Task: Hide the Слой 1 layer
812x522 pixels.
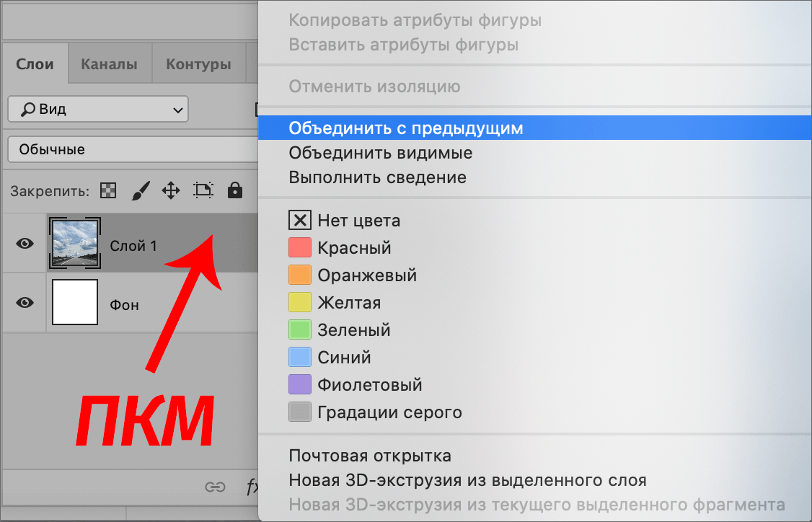Action: point(24,244)
